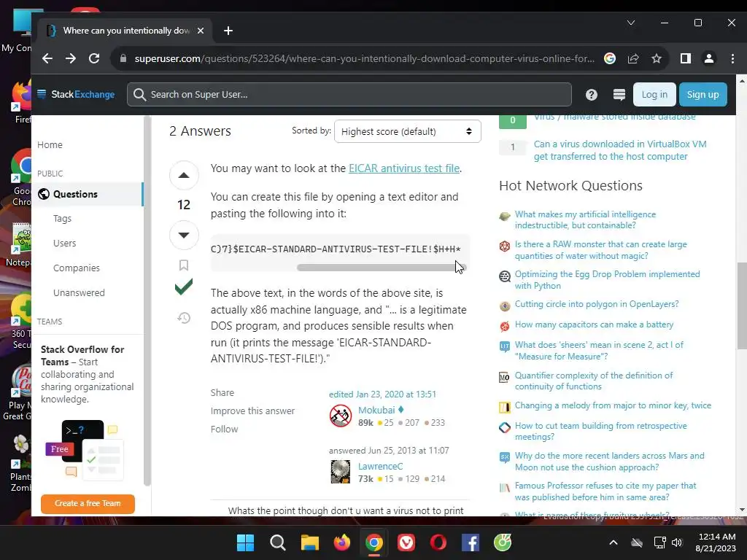The height and width of the screenshot is (560, 747).
Task: Open 'Optimizing the Egg Drop Problem' question
Action: 607,280
